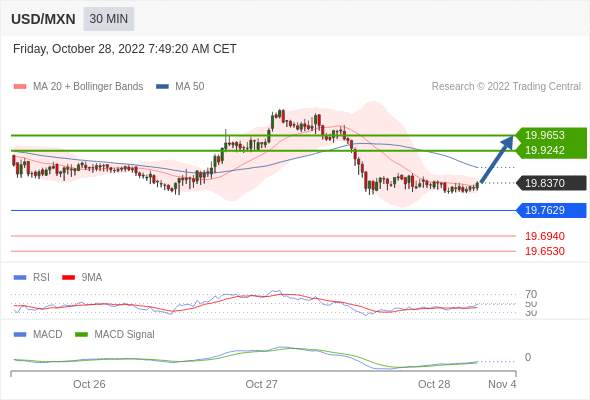Click the green MACD Signal legend swatch
Viewport: 590px width, 400px height.
(x=81, y=335)
